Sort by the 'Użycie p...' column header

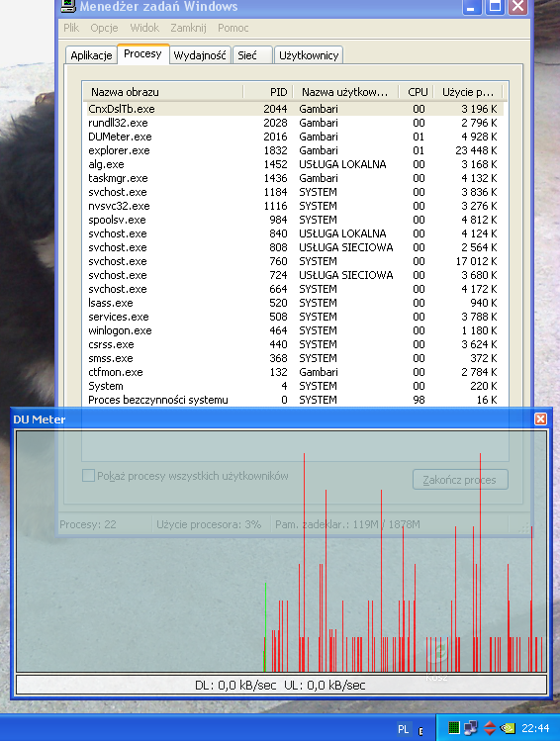tap(467, 92)
